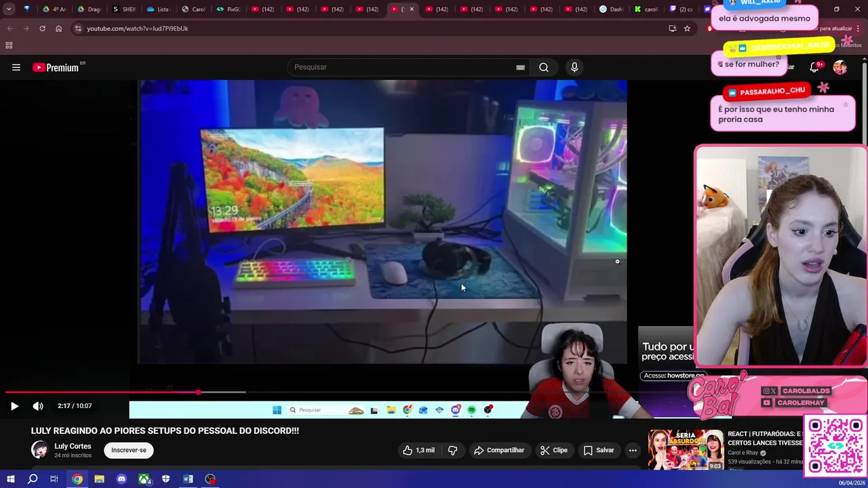The height and width of the screenshot is (488, 868).
Task: Click the red playhead scrubber dot
Action: click(x=199, y=392)
